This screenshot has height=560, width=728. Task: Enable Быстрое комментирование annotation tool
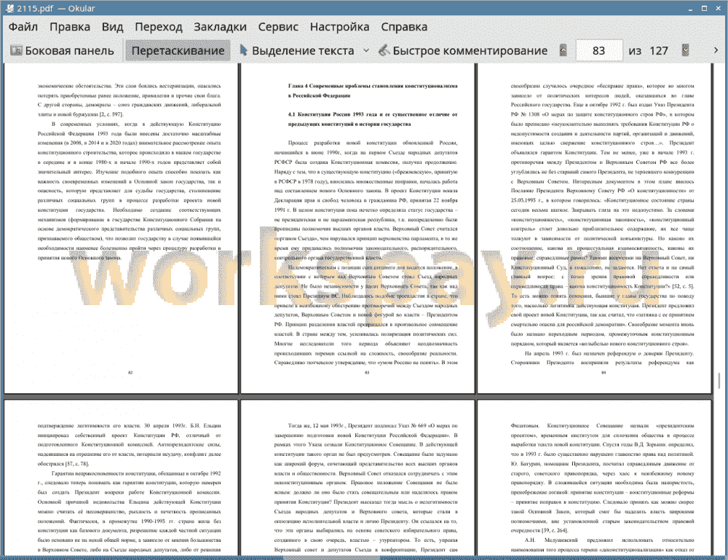pos(463,51)
